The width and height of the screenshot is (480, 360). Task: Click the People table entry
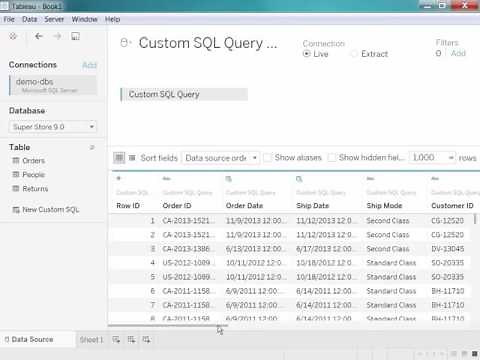click(33, 175)
